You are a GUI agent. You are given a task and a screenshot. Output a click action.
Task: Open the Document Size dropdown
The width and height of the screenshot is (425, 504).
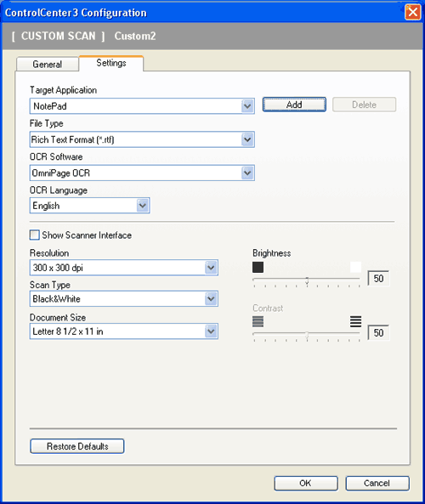click(211, 331)
